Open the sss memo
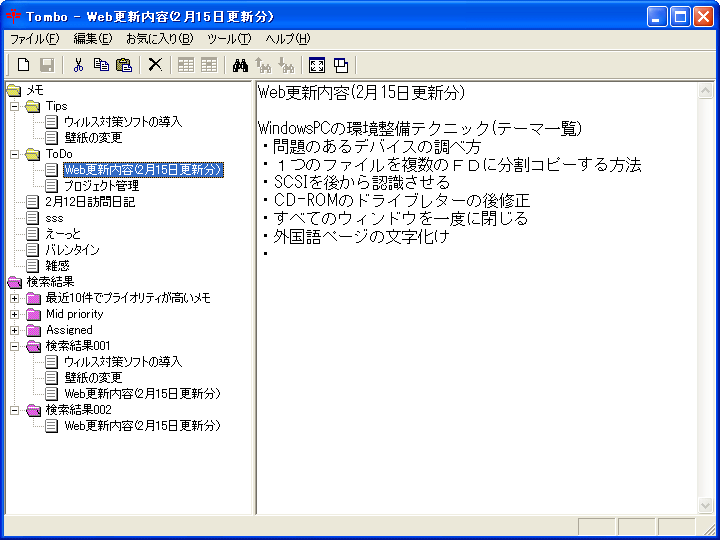This screenshot has width=720, height=540. pos(54,218)
